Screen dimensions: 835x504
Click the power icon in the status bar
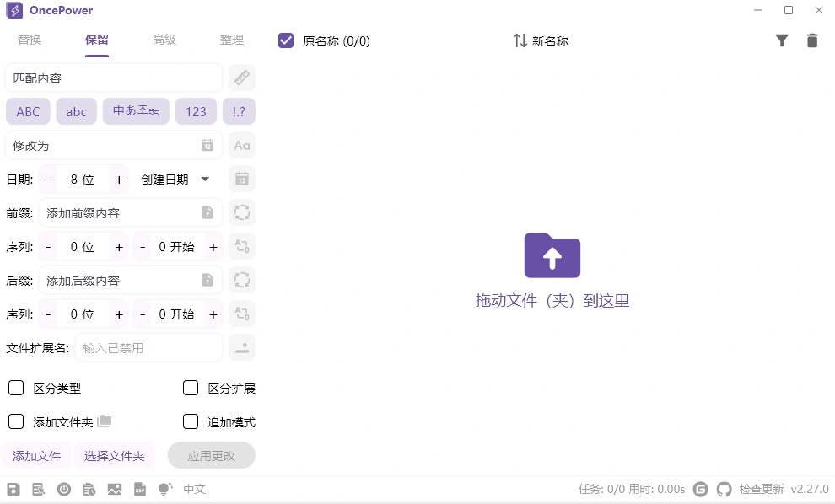click(64, 489)
